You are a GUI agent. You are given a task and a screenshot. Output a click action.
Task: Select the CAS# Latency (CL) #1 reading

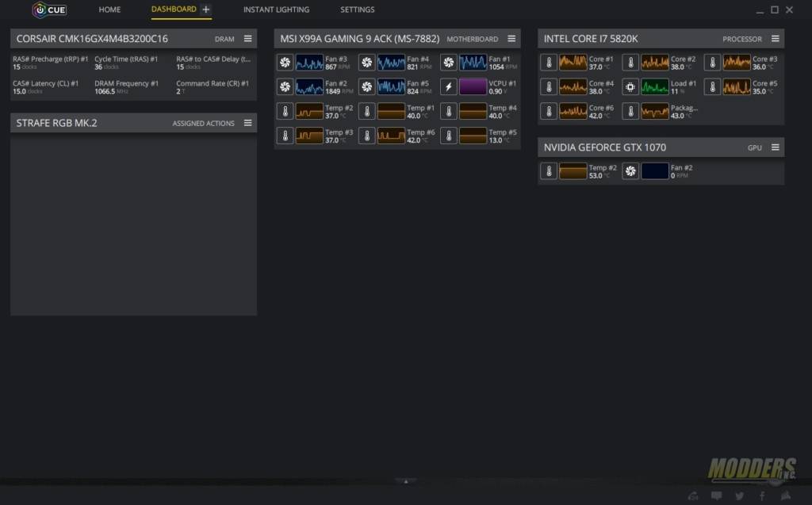(x=45, y=87)
